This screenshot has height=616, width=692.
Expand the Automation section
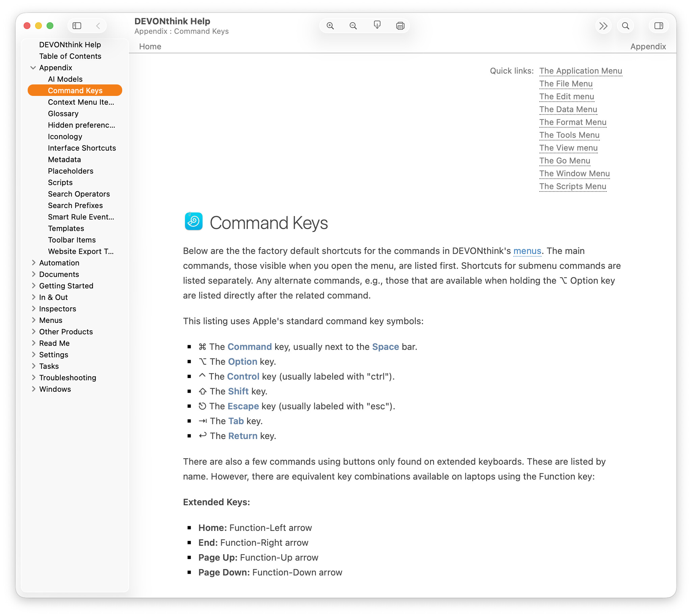[33, 263]
